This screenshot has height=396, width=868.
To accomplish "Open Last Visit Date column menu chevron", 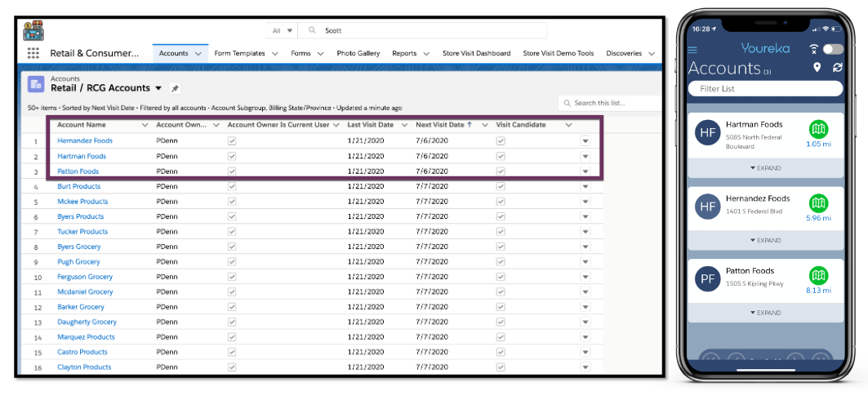I will [404, 125].
